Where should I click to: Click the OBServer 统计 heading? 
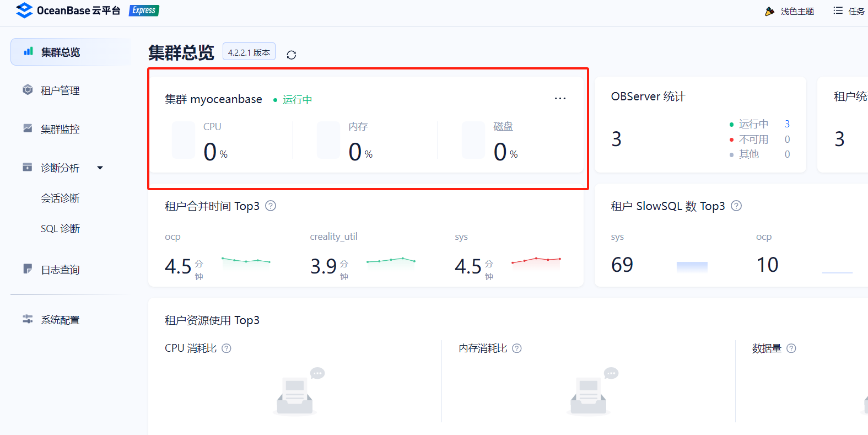pyautogui.click(x=648, y=96)
